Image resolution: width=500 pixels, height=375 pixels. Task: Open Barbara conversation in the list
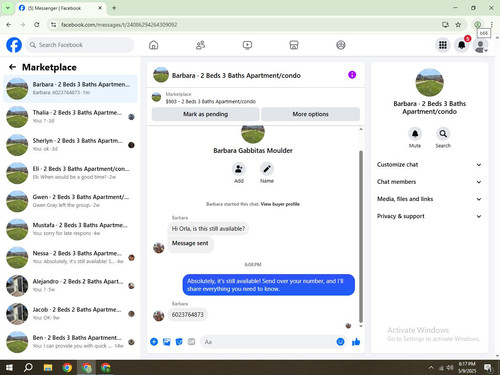(70, 89)
